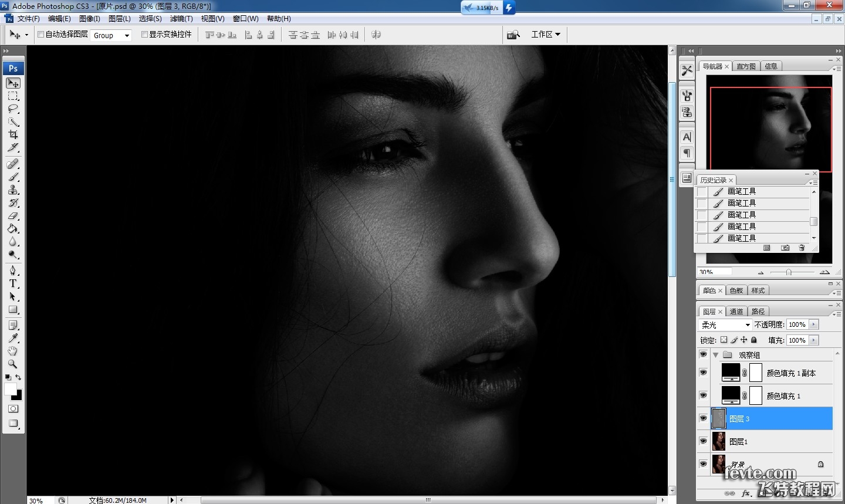Enable the 自动选择图层 checkbox
845x504 pixels.
pos(41,35)
